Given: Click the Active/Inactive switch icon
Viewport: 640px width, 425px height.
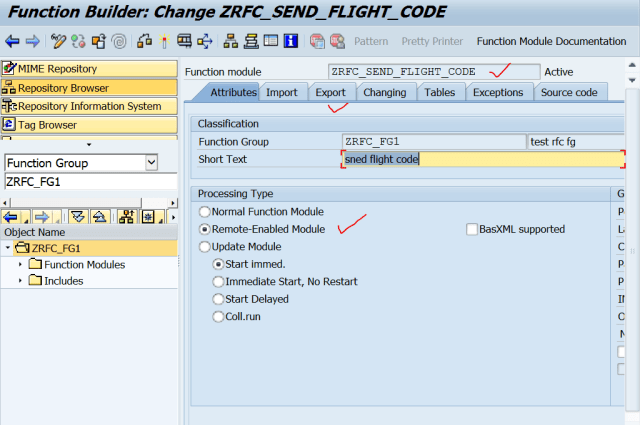Looking at the screenshot, I should tap(78, 41).
